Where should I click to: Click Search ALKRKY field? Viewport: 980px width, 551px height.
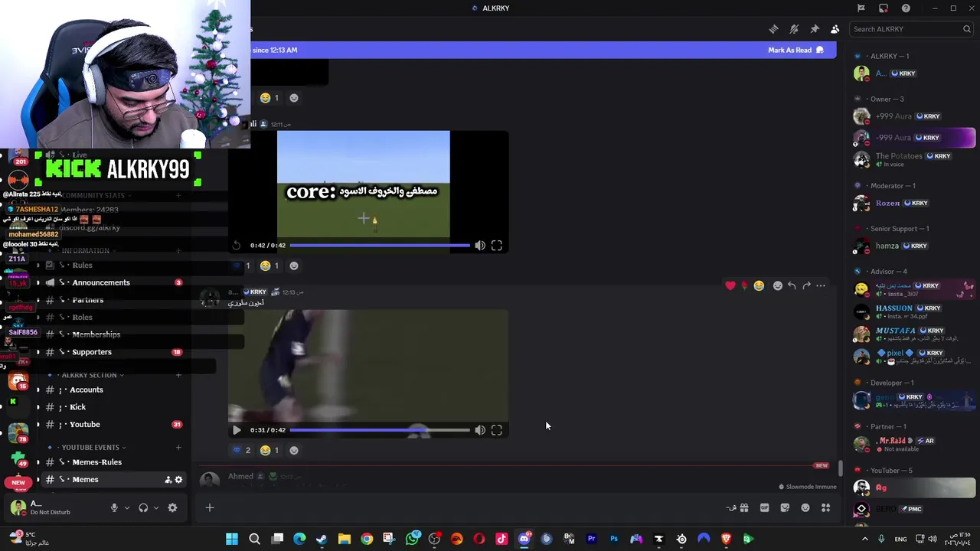coord(911,29)
